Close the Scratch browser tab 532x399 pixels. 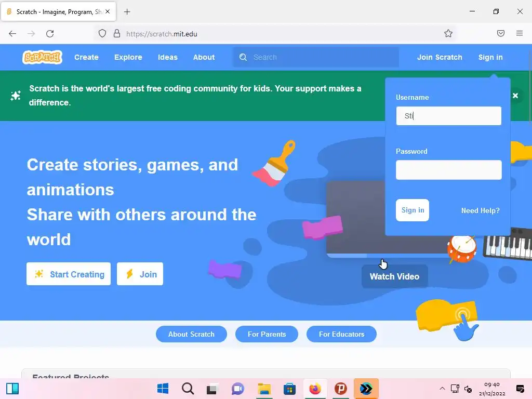pos(108,11)
